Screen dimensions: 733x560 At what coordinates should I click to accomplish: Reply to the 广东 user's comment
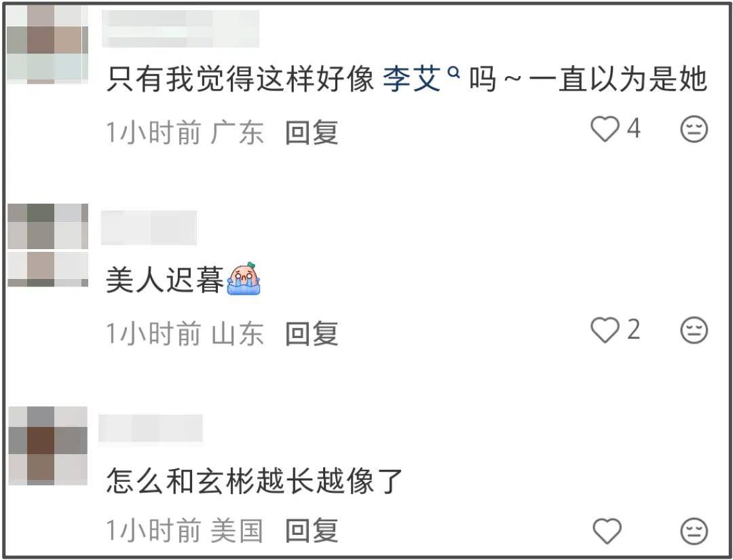pos(312,132)
